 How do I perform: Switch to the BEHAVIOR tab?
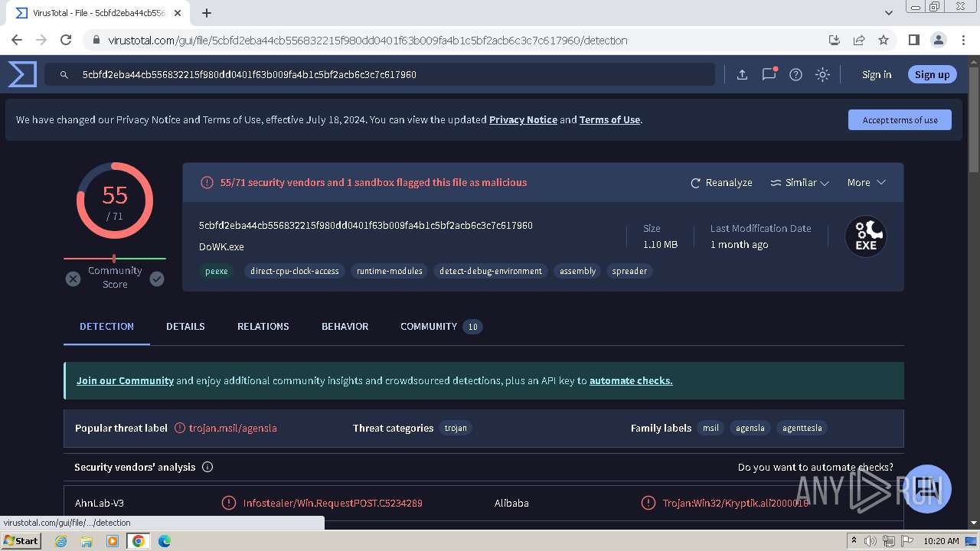(345, 326)
